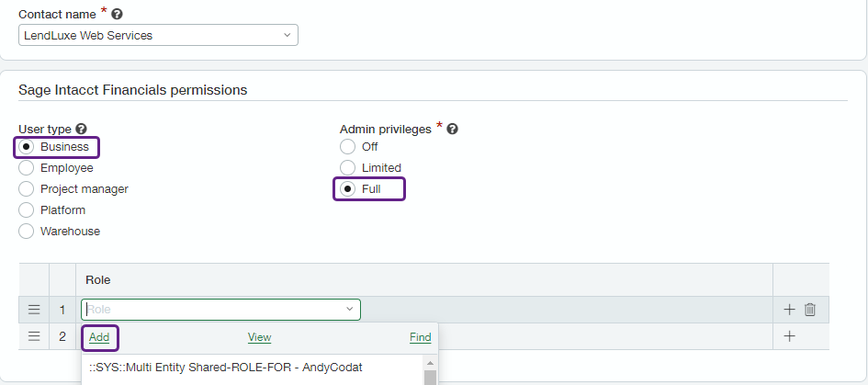Click the plus icon in row 1
This screenshot has width=868, height=385.
[789, 310]
